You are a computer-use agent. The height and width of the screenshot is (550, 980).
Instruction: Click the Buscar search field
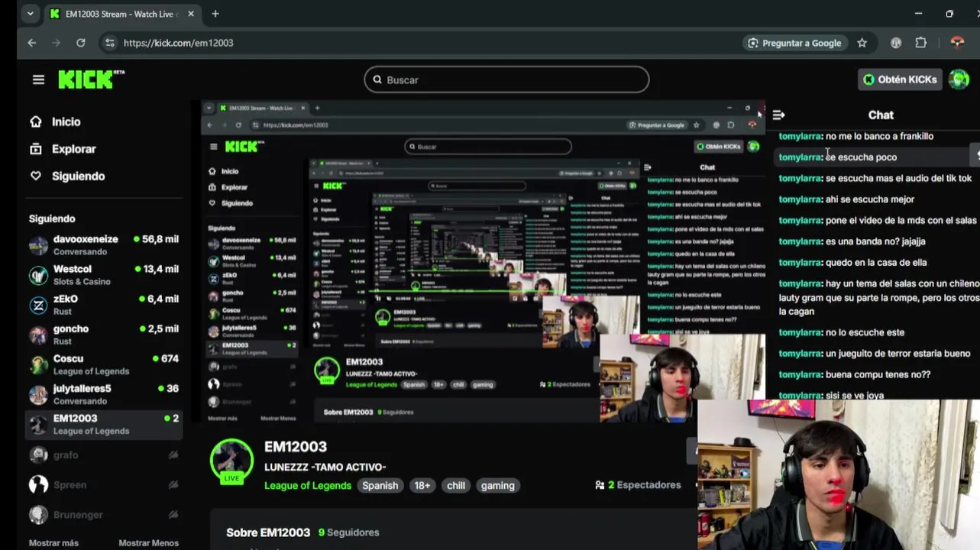[x=506, y=79]
